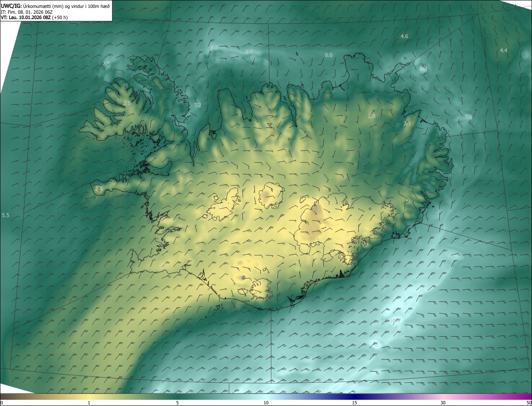Screen dimensions: 532x406
Task: Click the 7.2 precipitation value on the map
Action: pyautogui.click(x=197, y=105)
